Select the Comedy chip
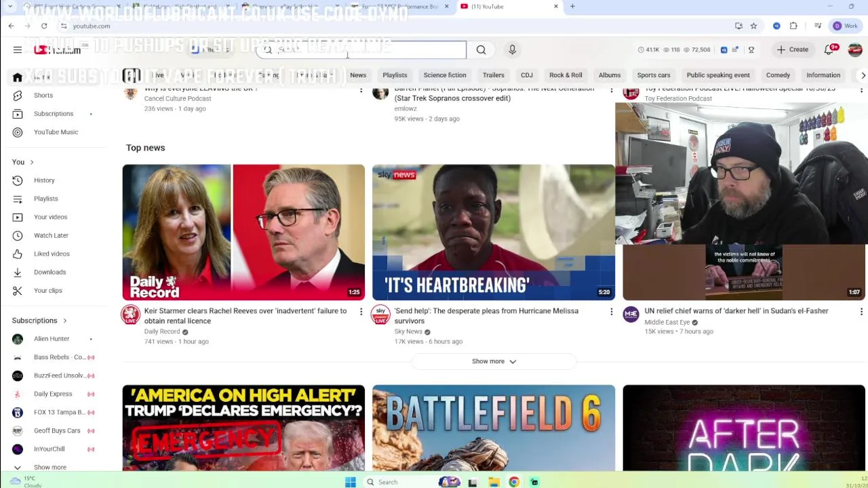This screenshot has width=868, height=488. pyautogui.click(x=778, y=75)
